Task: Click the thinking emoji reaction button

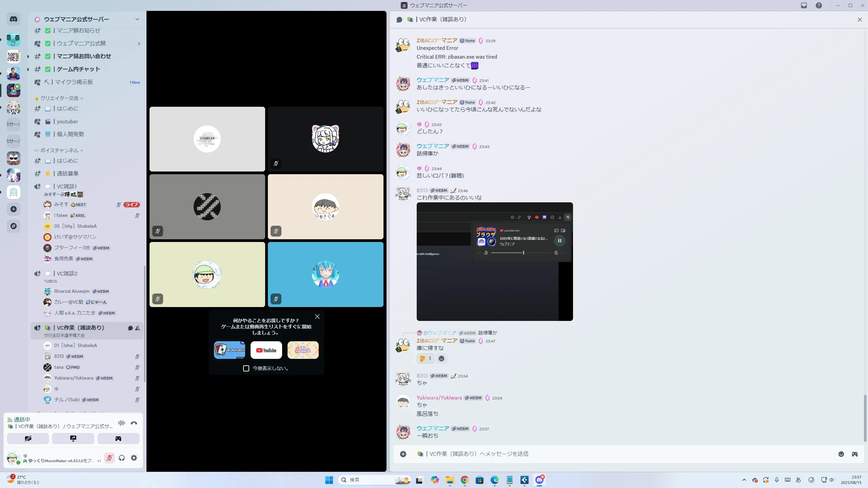Action: click(x=425, y=359)
